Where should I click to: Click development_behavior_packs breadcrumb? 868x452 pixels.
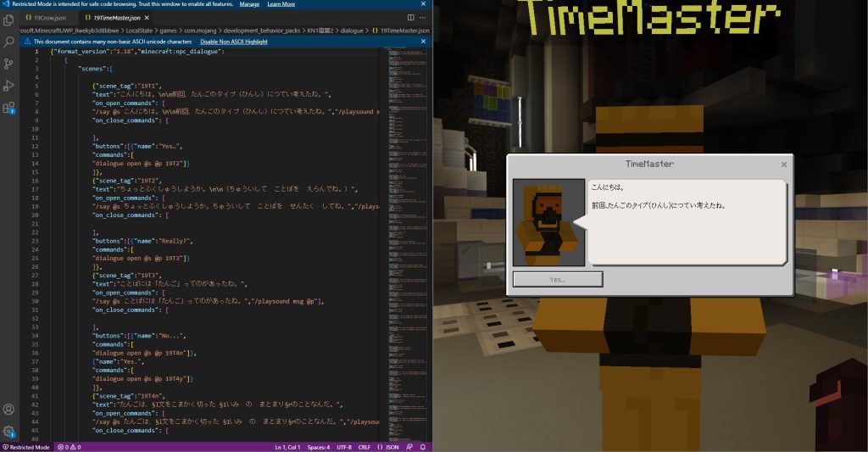point(262,31)
